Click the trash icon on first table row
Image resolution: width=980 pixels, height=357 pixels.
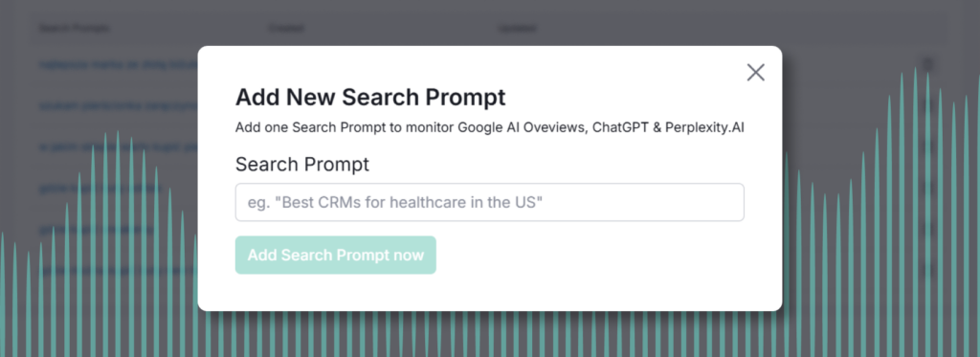coord(928,64)
